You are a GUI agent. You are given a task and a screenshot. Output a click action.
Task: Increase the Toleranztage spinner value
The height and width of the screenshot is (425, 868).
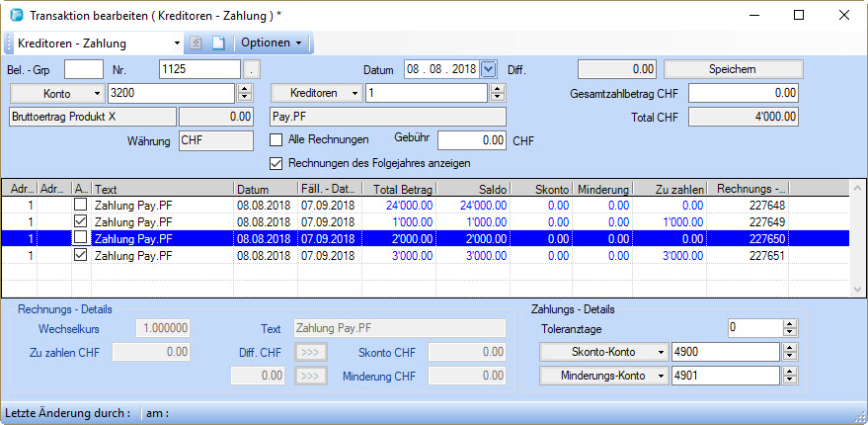pos(789,323)
